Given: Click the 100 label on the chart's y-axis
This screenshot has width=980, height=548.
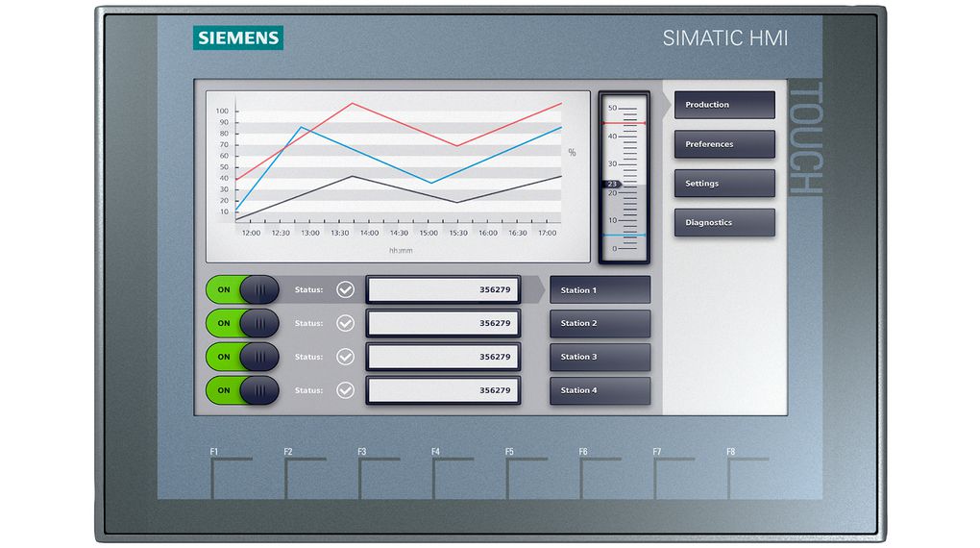Looking at the screenshot, I should click(222, 111).
